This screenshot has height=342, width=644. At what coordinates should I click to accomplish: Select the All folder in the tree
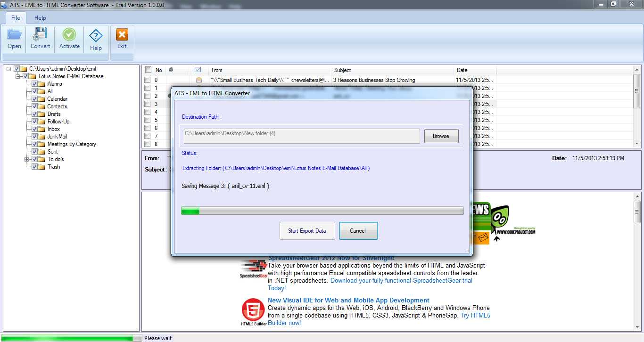pyautogui.click(x=50, y=91)
